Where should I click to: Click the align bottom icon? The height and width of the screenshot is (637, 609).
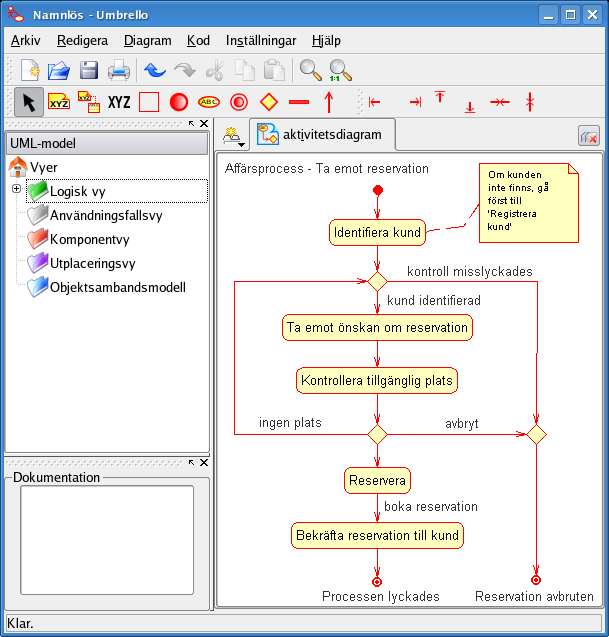coord(470,107)
